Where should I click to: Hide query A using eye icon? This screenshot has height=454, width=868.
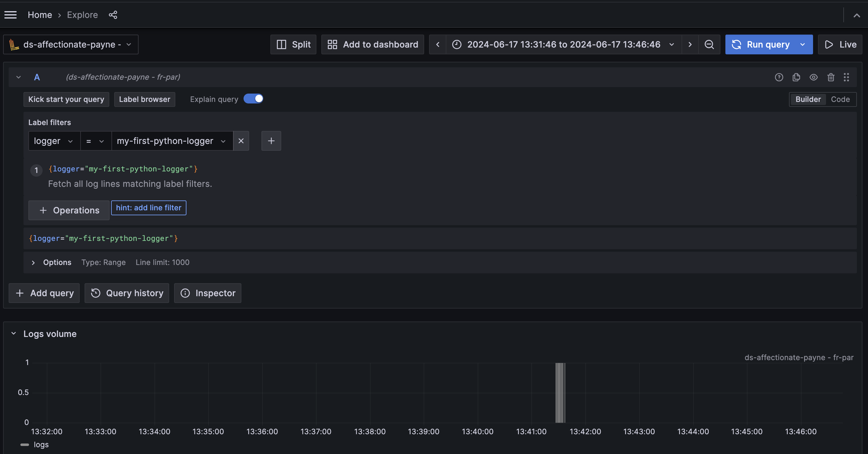click(x=813, y=77)
